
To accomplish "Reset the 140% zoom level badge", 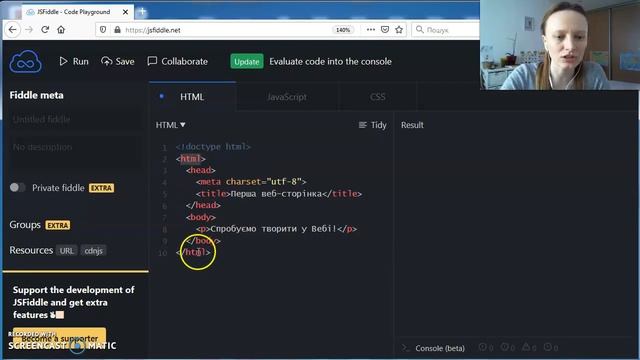I will 343,30.
